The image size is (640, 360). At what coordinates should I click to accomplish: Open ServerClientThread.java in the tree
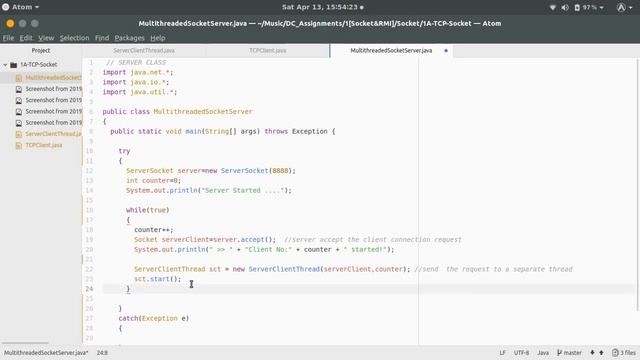pos(53,134)
